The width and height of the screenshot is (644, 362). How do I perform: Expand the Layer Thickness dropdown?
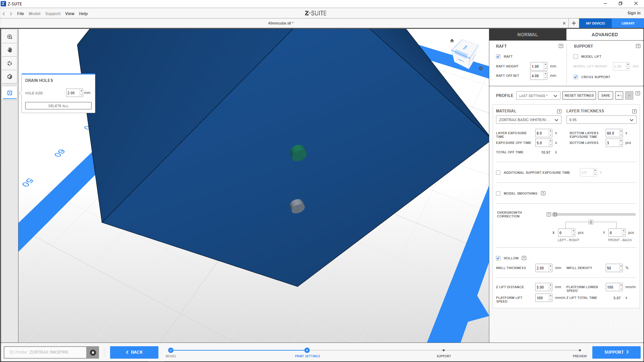coord(601,120)
